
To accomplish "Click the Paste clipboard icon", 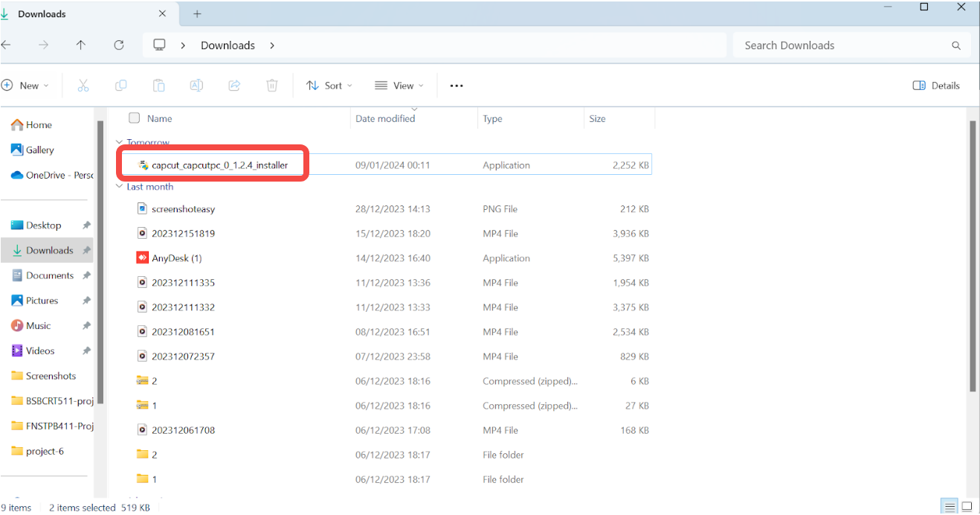I will coord(158,86).
